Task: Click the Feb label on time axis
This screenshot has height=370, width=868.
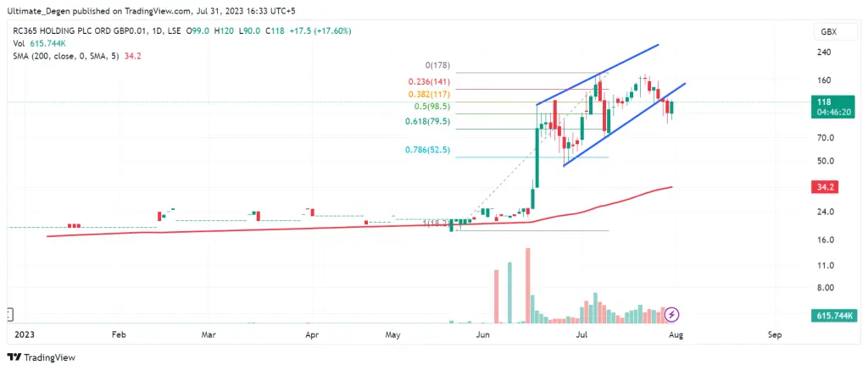Action: [x=118, y=334]
